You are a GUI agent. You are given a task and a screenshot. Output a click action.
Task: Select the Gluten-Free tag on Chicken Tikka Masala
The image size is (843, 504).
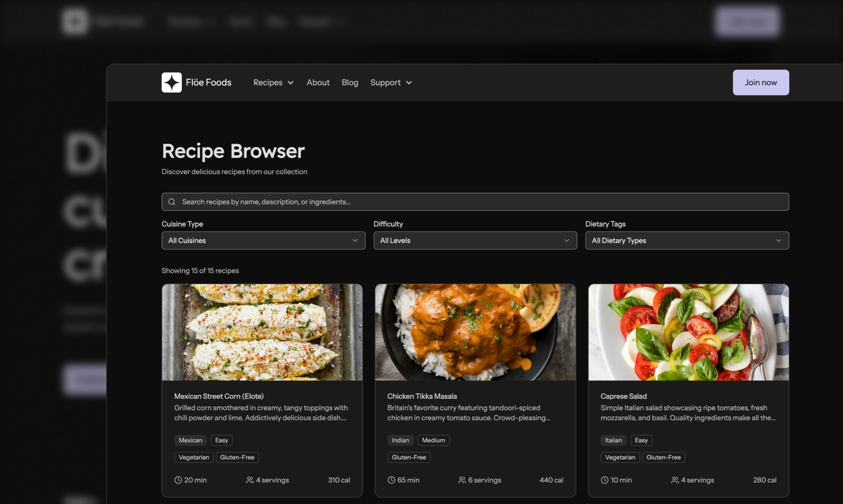409,457
